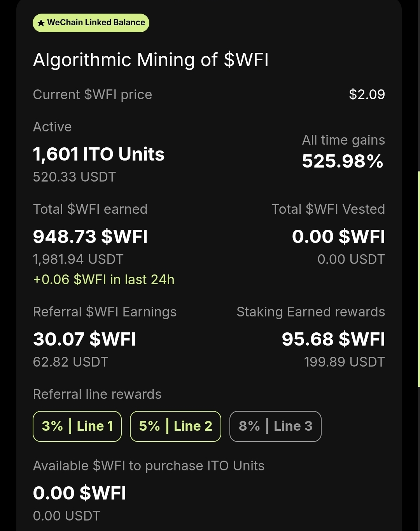Select the 3% Line 1 reward pill
Image resolution: width=420 pixels, height=531 pixels.
pos(77,426)
